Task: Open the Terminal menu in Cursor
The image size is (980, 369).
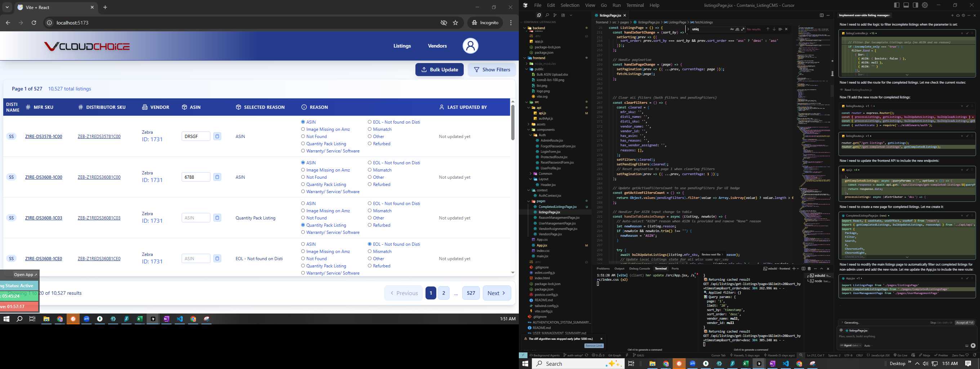Action: coord(635,5)
